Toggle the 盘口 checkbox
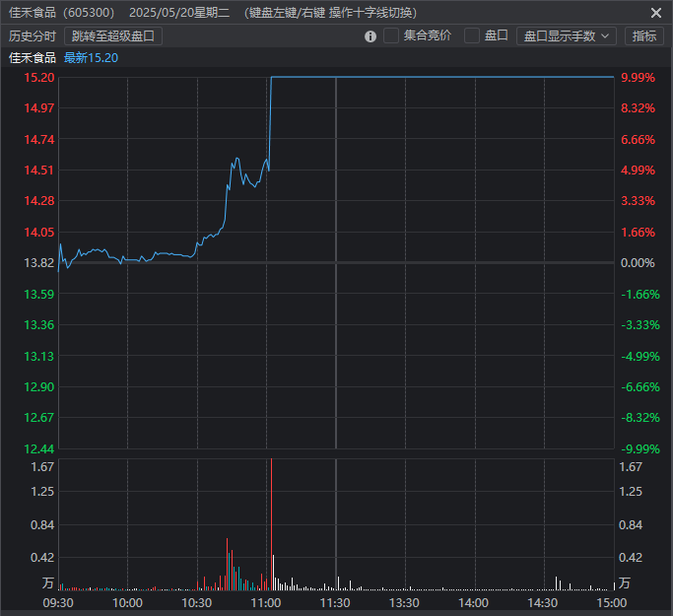This screenshot has height=616, width=673. (472, 35)
